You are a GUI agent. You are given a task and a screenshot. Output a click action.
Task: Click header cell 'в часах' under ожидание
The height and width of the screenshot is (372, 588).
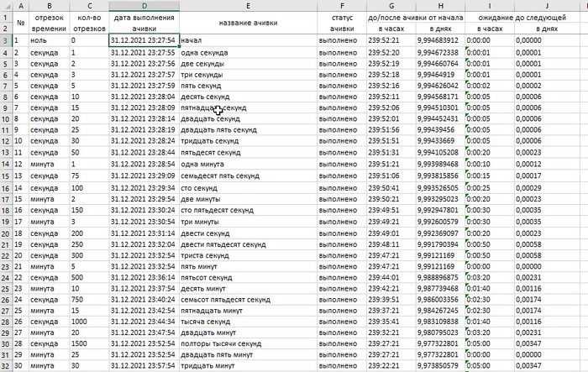pos(490,29)
